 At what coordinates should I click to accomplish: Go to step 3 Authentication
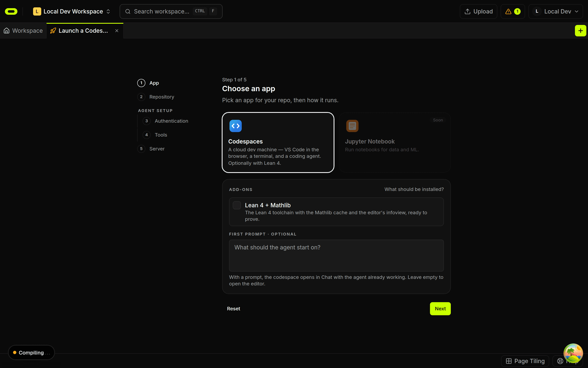pos(165,121)
